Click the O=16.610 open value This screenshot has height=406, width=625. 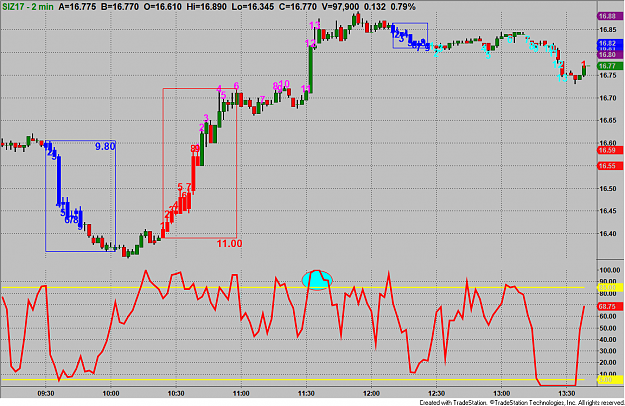[x=163, y=7]
